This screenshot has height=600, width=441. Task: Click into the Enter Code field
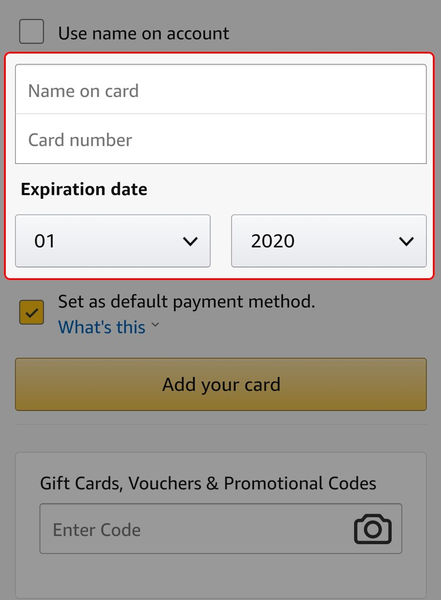point(221,528)
